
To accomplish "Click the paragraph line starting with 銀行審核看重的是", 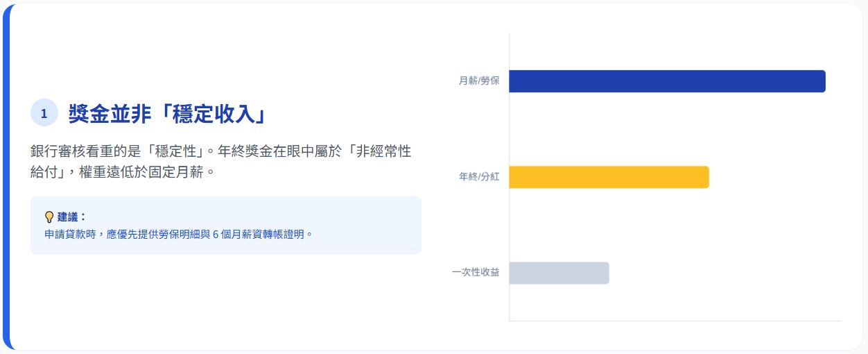I will 220,151.
